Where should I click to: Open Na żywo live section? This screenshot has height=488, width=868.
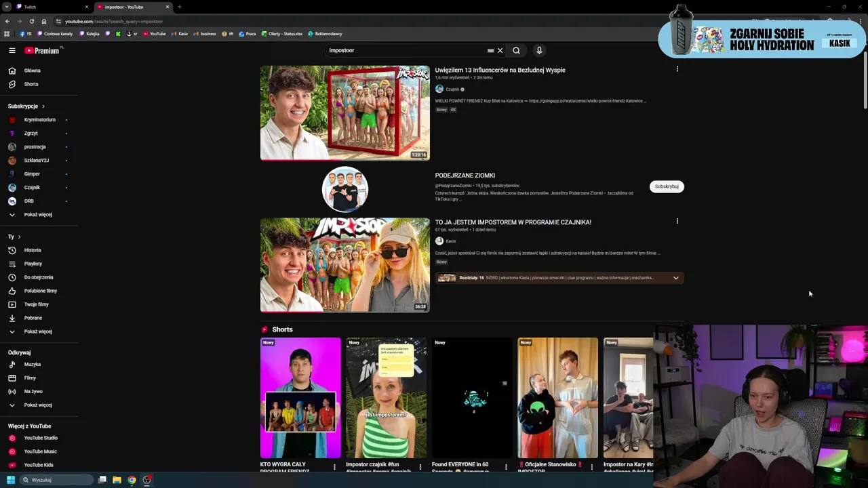pos(33,392)
